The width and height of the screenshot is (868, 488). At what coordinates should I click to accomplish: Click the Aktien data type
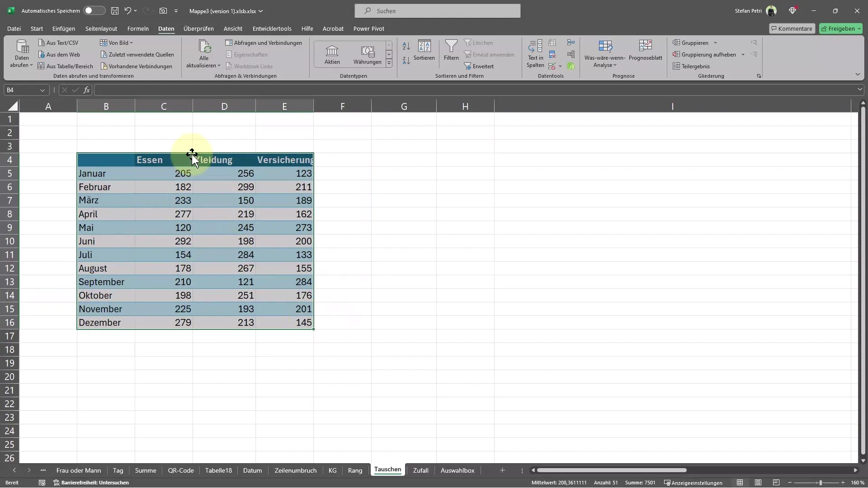coord(332,55)
